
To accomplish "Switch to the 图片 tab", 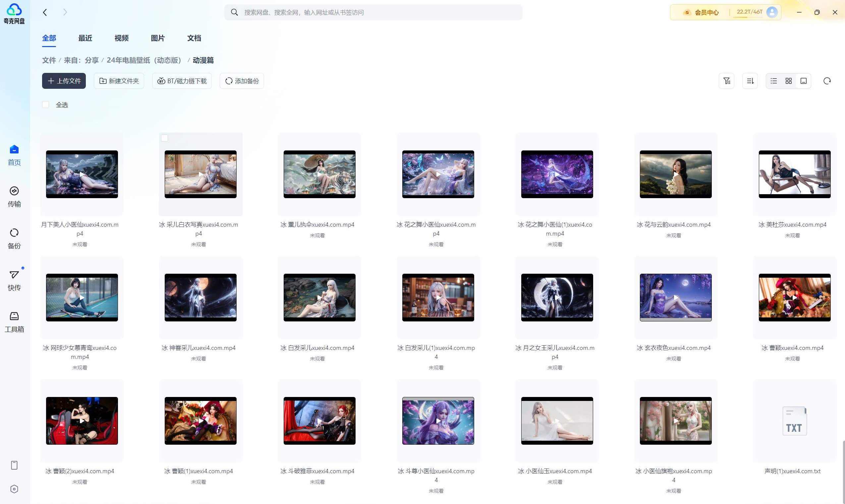I will coord(158,38).
